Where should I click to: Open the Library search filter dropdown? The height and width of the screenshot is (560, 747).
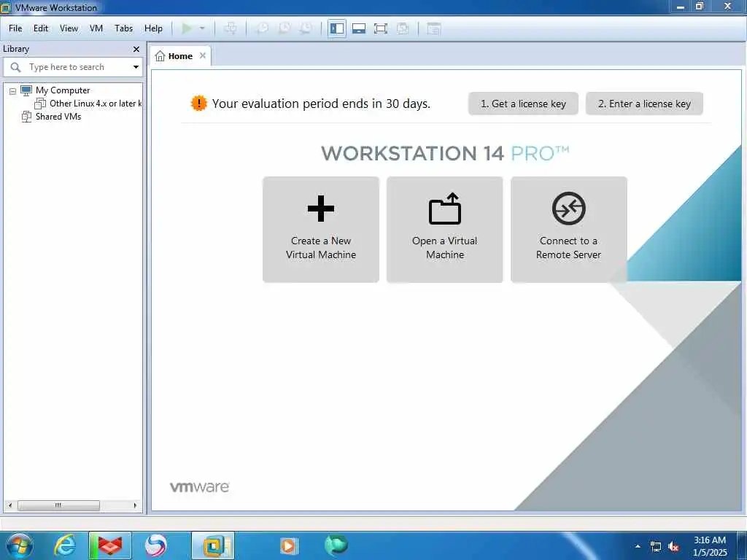point(136,67)
